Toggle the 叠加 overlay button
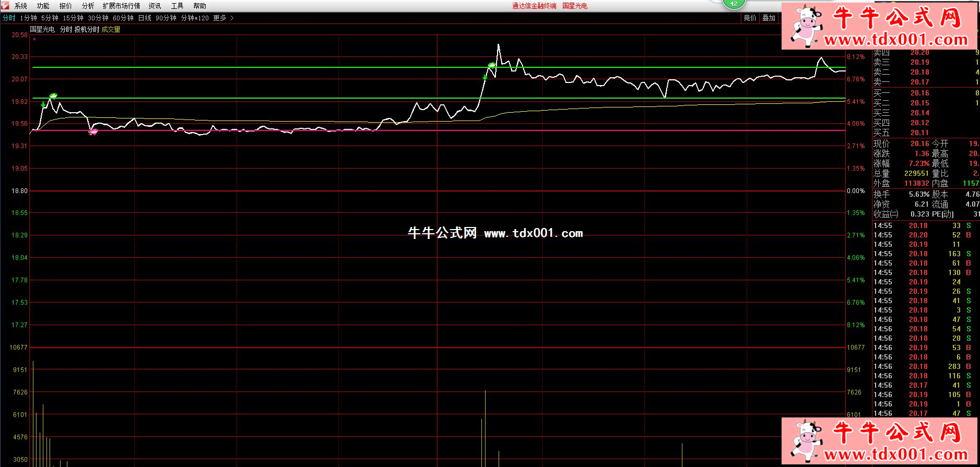Screen dimensions: 980x467 [769, 18]
